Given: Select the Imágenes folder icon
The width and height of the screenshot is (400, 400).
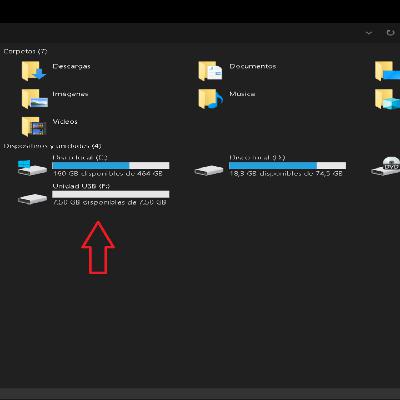Looking at the screenshot, I should [34, 99].
